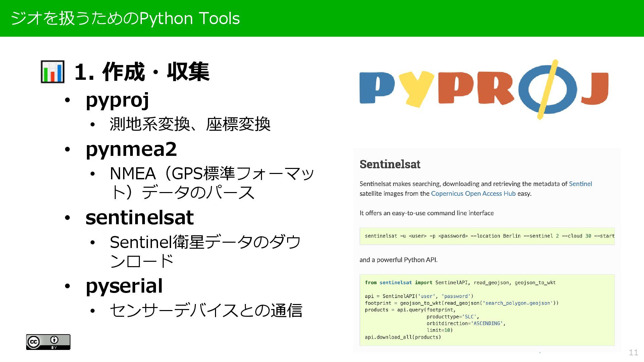Open the Copernicus Open Access Hub link
Viewport: 644px width, 362px height.
coord(473,193)
